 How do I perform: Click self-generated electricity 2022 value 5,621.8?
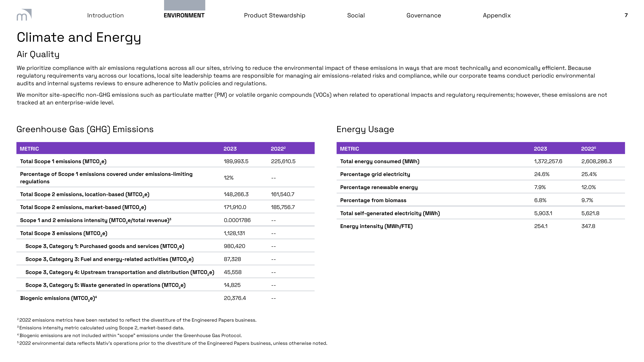[590, 213]
